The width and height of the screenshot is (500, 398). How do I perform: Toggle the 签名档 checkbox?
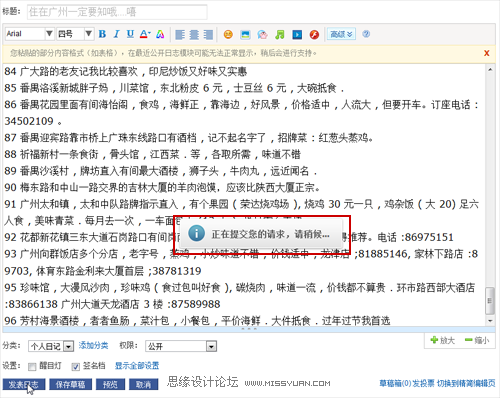(76, 367)
